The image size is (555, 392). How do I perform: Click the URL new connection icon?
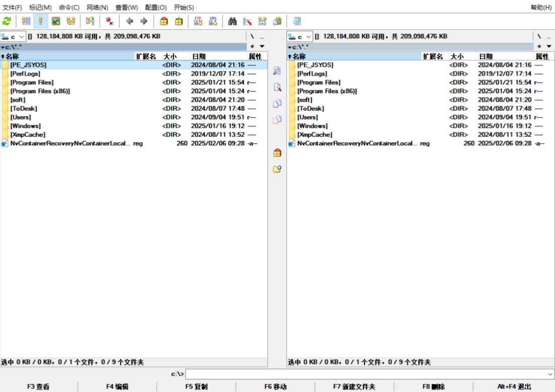tap(213, 21)
